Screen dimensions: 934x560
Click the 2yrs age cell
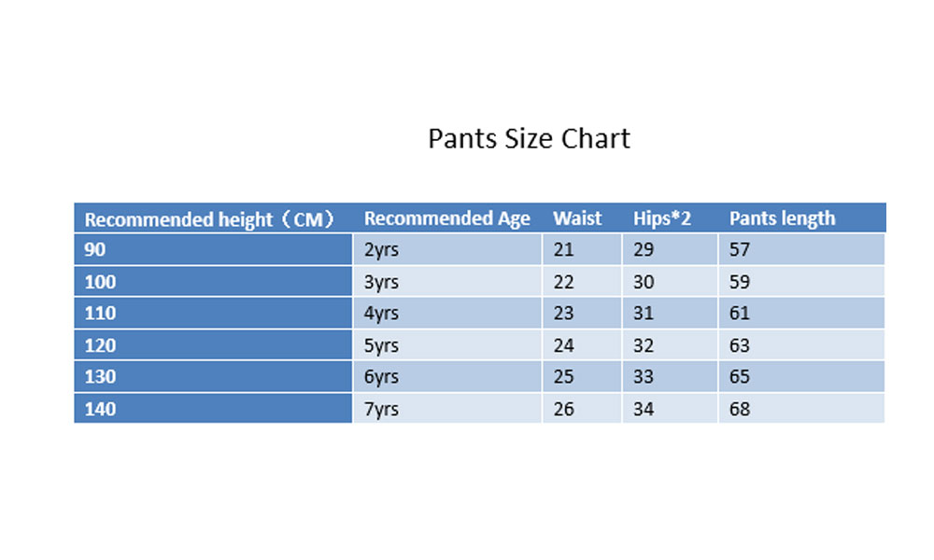point(381,250)
